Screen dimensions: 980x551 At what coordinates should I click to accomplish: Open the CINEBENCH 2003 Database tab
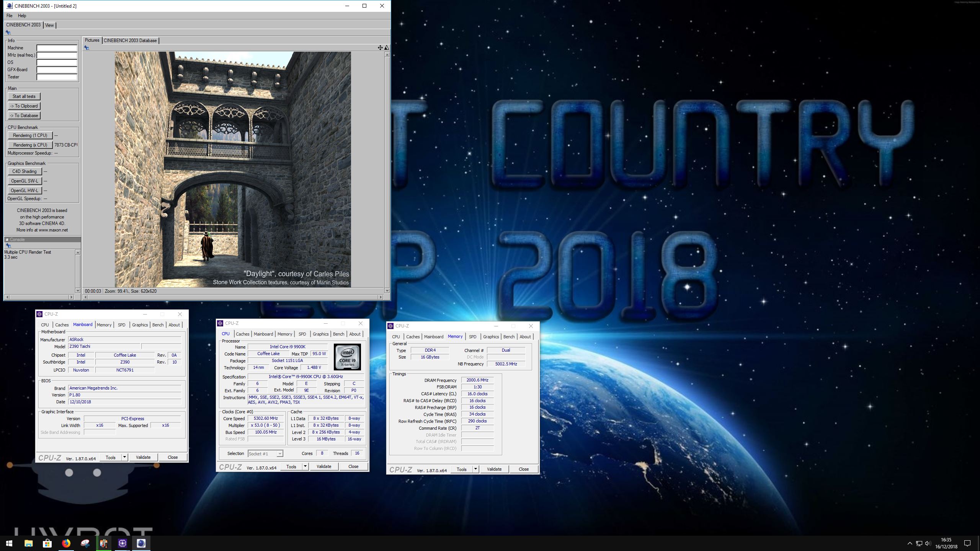(x=130, y=41)
